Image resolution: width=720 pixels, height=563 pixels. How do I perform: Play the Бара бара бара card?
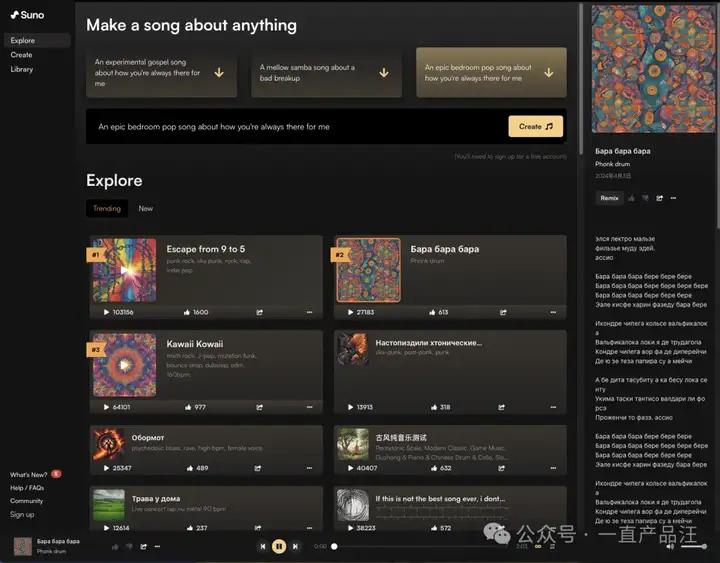(x=350, y=312)
